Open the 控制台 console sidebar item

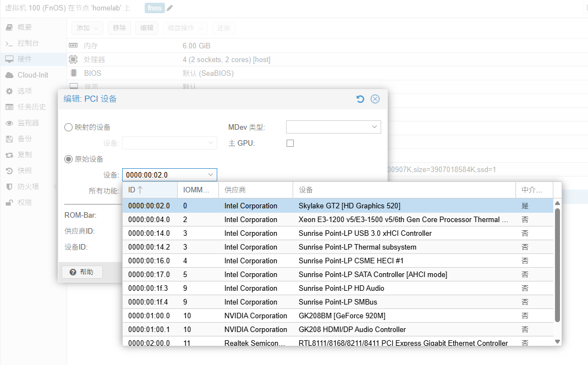tap(28, 43)
